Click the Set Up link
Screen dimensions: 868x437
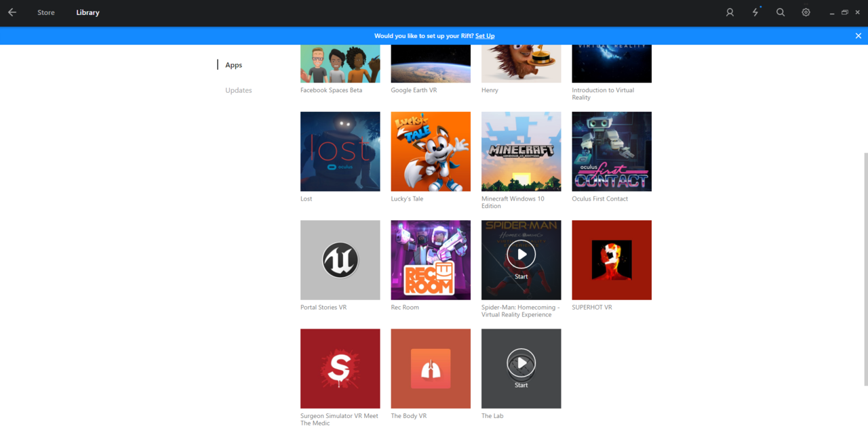pyautogui.click(x=485, y=36)
